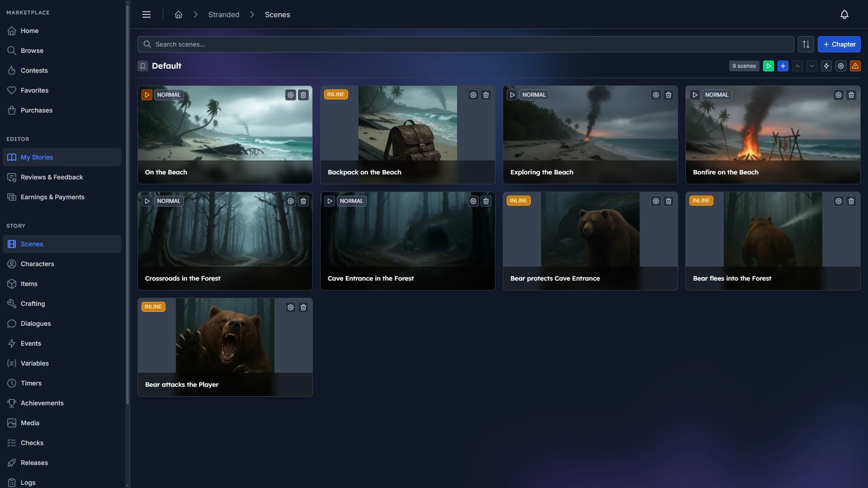The image size is (868, 488).
Task: Open the Variables section
Action: pyautogui.click(x=34, y=363)
